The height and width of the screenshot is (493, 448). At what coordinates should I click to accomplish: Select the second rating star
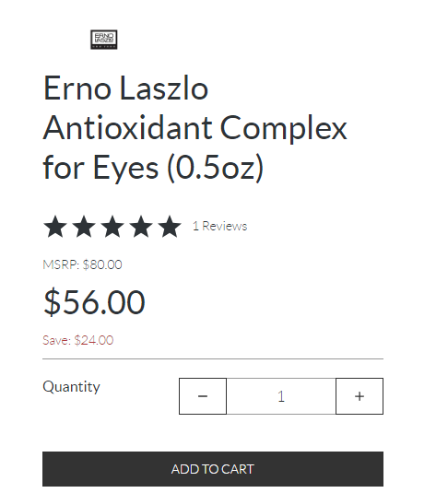pyautogui.click(x=84, y=226)
